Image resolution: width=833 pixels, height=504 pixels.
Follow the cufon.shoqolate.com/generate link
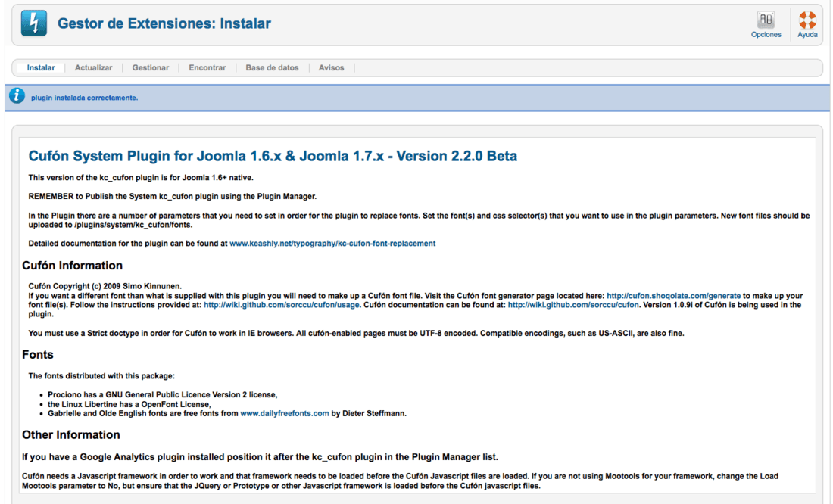(674, 296)
